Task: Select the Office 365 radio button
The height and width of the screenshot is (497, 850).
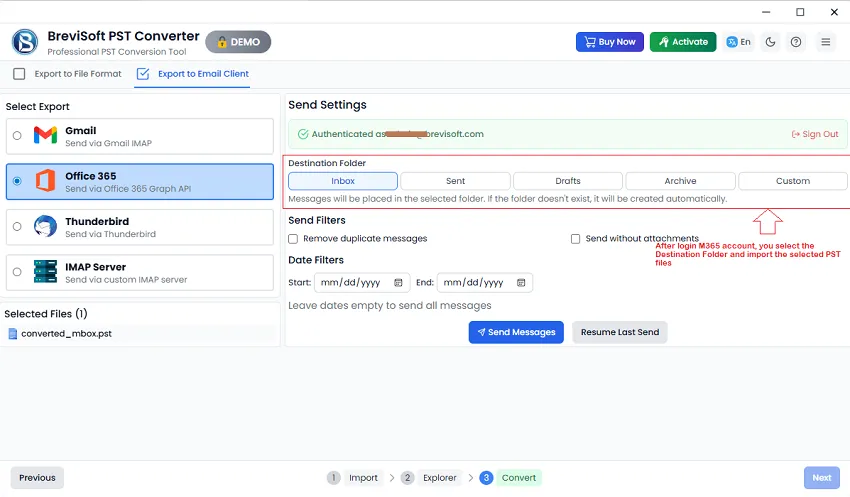Action: (x=17, y=181)
